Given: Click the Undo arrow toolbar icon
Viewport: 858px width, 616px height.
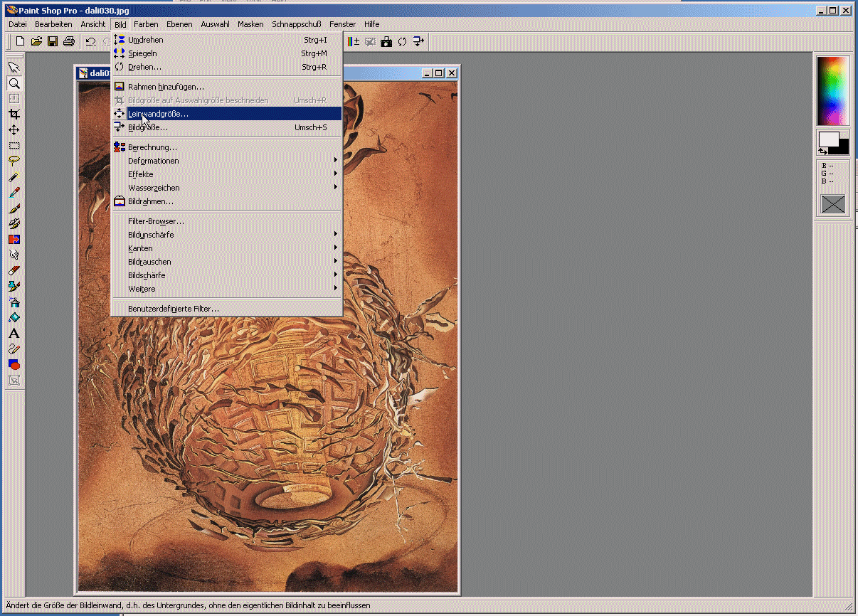Looking at the screenshot, I should pos(91,41).
